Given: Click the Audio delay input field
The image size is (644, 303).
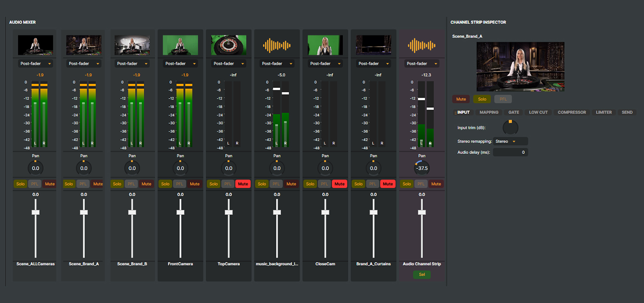Looking at the screenshot, I should 510,152.
